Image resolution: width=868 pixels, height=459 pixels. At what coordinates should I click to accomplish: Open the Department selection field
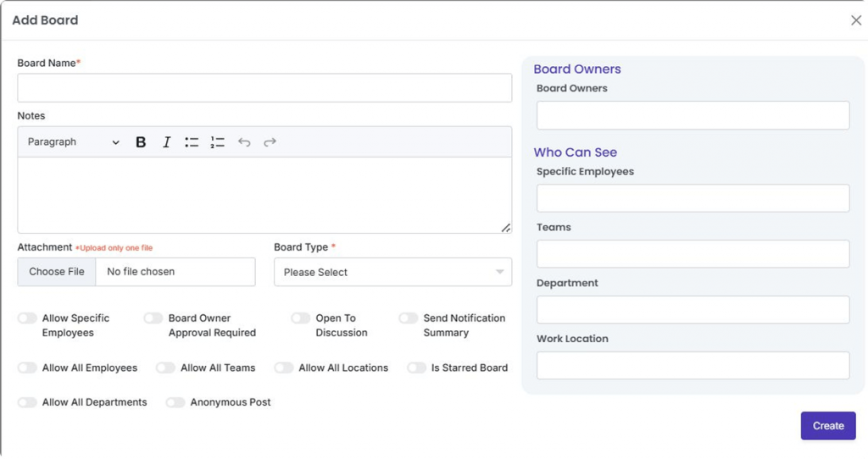click(x=693, y=310)
